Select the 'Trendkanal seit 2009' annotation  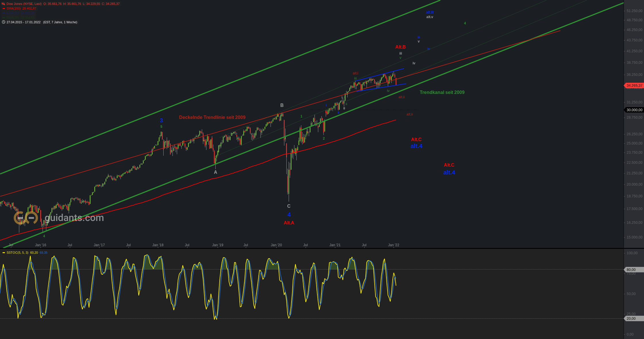(442, 92)
